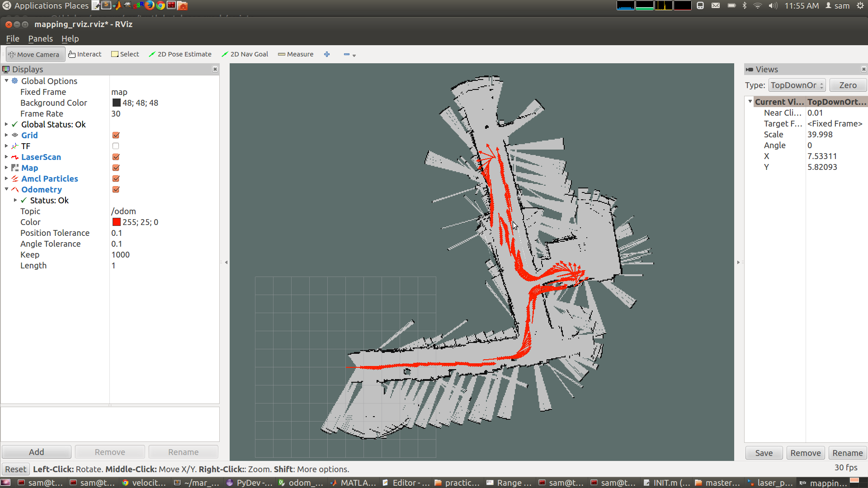Activate the Interact tool
This screenshot has height=488, width=868.
click(85, 54)
